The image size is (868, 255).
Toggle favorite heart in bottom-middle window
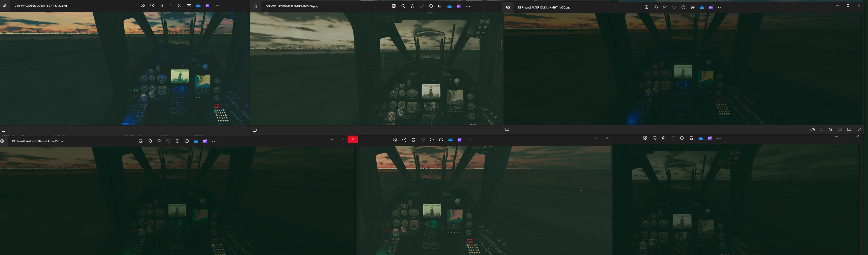click(x=422, y=140)
